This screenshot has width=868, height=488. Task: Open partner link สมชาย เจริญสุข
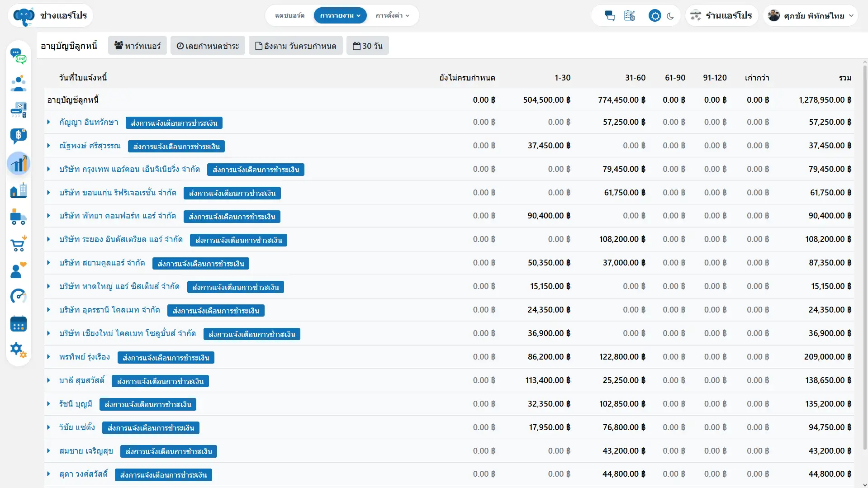click(86, 451)
